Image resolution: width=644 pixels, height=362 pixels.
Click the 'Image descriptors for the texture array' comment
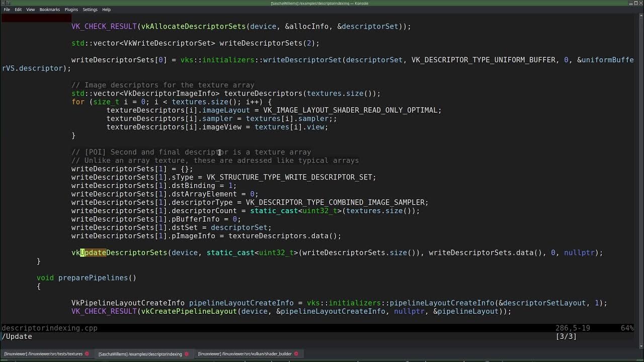coord(163,85)
